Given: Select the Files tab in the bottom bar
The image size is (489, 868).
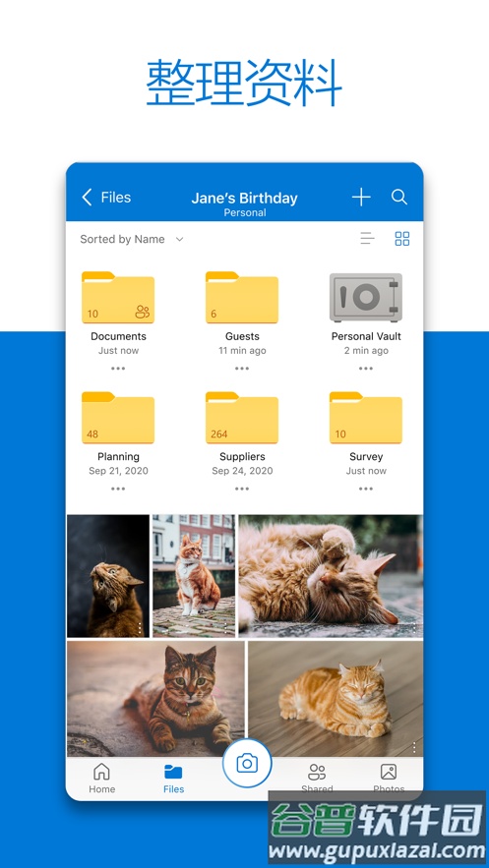Looking at the screenshot, I should pos(173,778).
